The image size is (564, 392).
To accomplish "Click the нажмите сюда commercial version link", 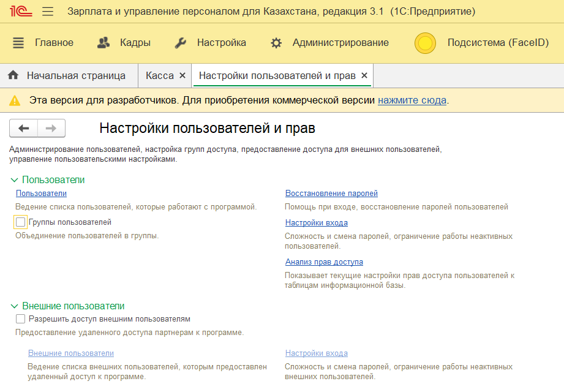I will [x=412, y=100].
